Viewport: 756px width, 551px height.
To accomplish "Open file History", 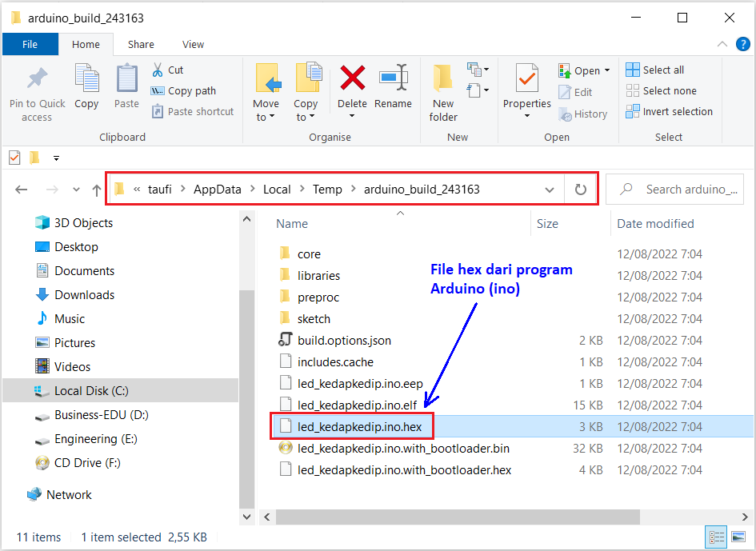I will pyautogui.click(x=582, y=114).
